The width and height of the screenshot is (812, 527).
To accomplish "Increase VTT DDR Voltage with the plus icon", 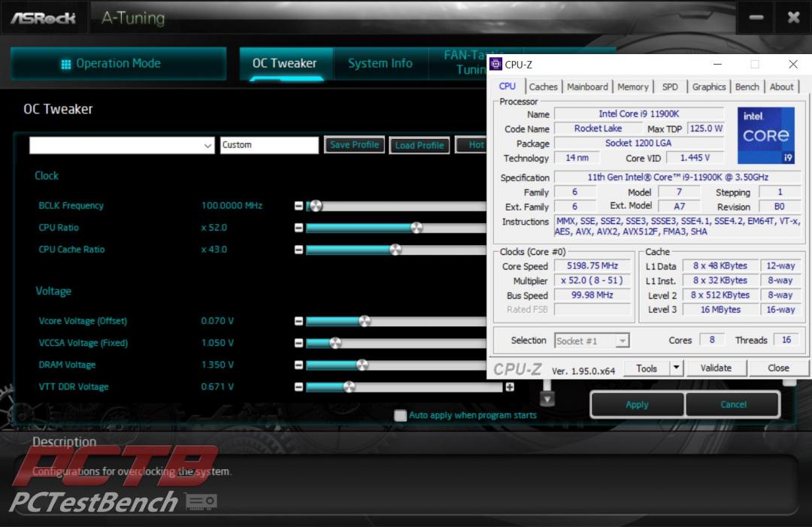I will [x=510, y=386].
